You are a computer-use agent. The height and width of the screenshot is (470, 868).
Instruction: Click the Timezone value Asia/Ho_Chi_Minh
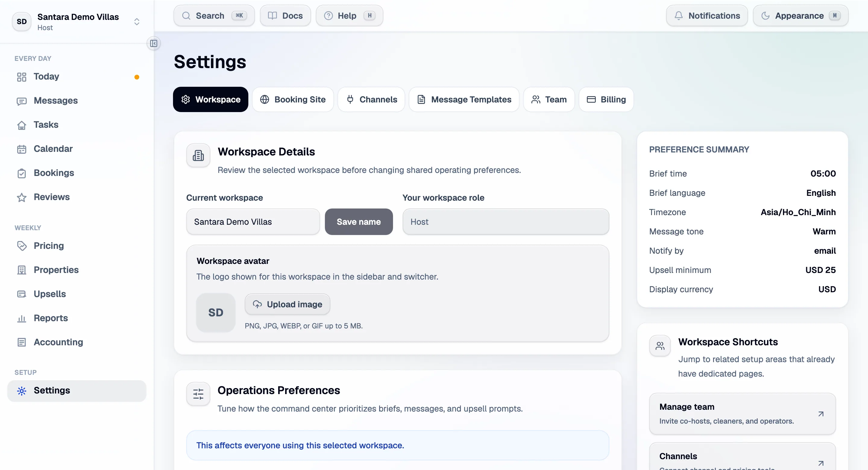click(798, 212)
